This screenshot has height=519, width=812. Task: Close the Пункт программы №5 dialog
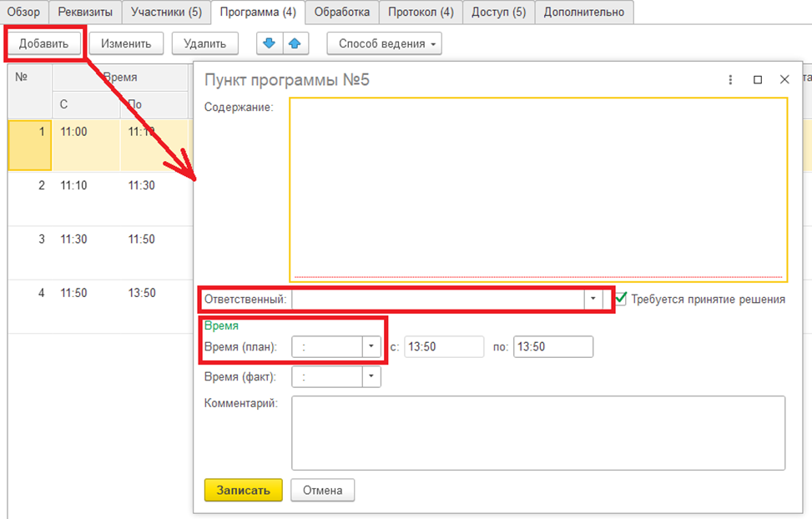click(784, 80)
